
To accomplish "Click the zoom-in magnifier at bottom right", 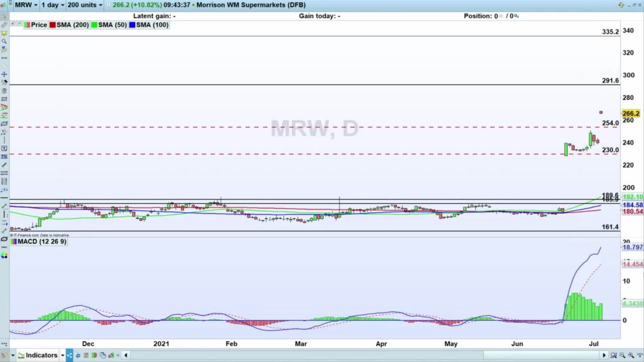I will tap(631, 355).
